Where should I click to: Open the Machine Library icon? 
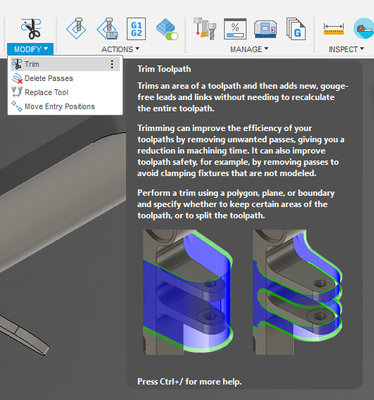click(265, 29)
